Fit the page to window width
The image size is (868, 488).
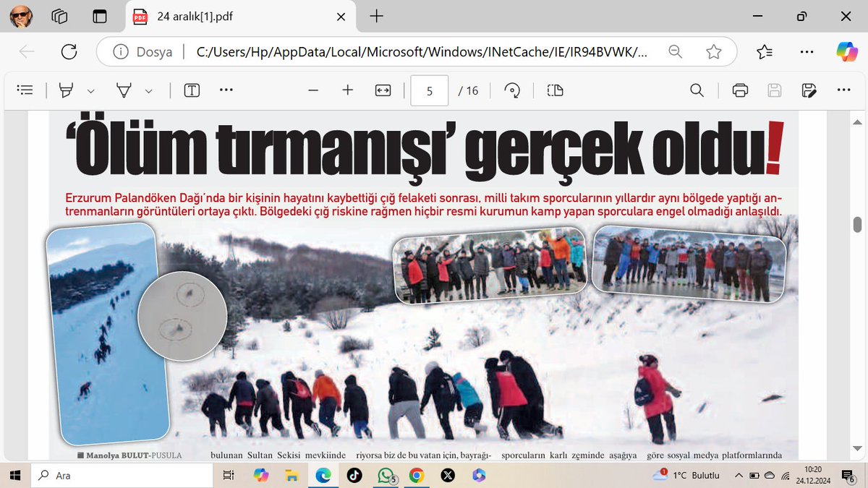click(382, 90)
